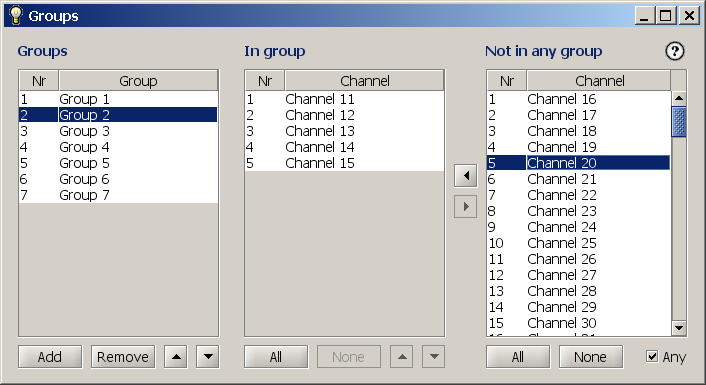This screenshot has height=385, width=706.
Task: Select Group 3 in the Groups list
Action: 118,131
